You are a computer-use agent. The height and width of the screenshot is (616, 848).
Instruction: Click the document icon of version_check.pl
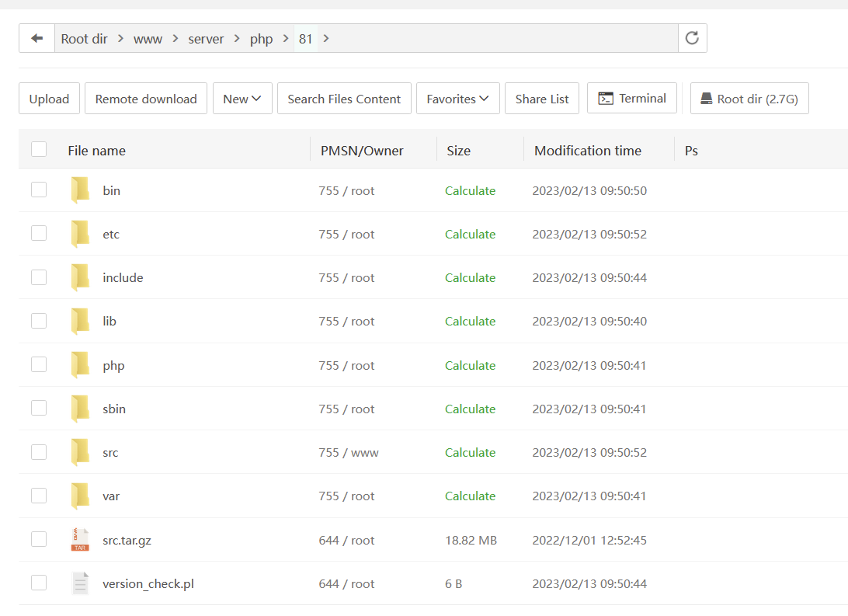click(80, 583)
